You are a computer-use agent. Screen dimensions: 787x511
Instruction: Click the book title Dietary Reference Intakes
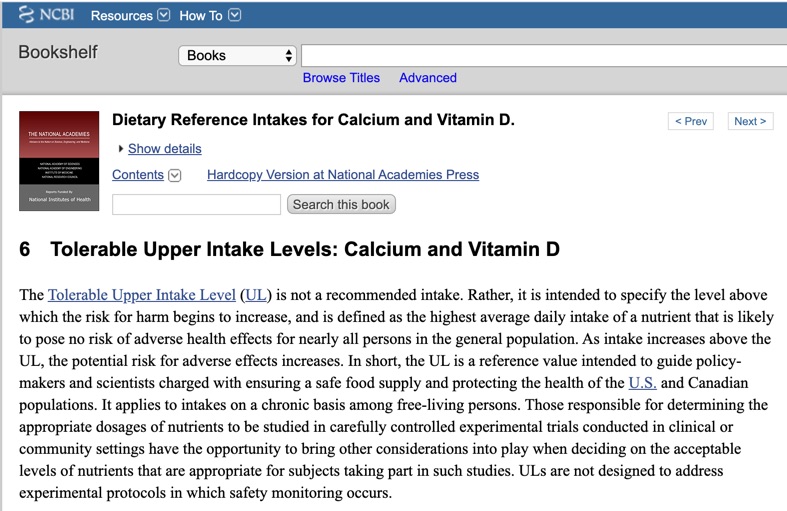(x=313, y=119)
